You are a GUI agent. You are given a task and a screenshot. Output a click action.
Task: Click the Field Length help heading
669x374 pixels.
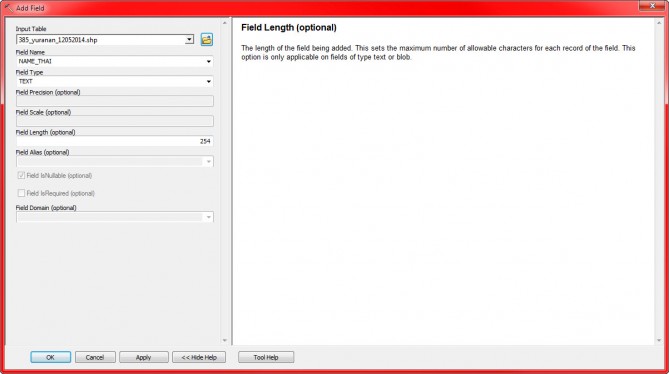pyautogui.click(x=289, y=28)
